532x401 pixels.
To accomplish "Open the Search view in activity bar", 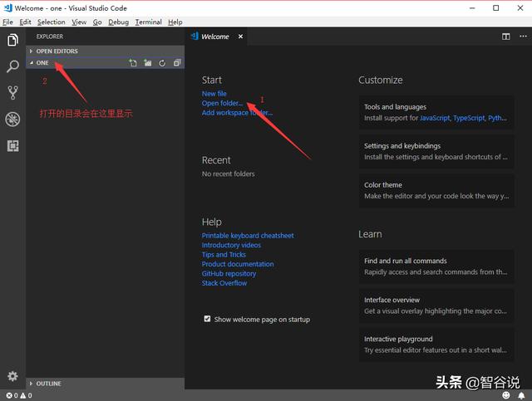I will click(12, 66).
